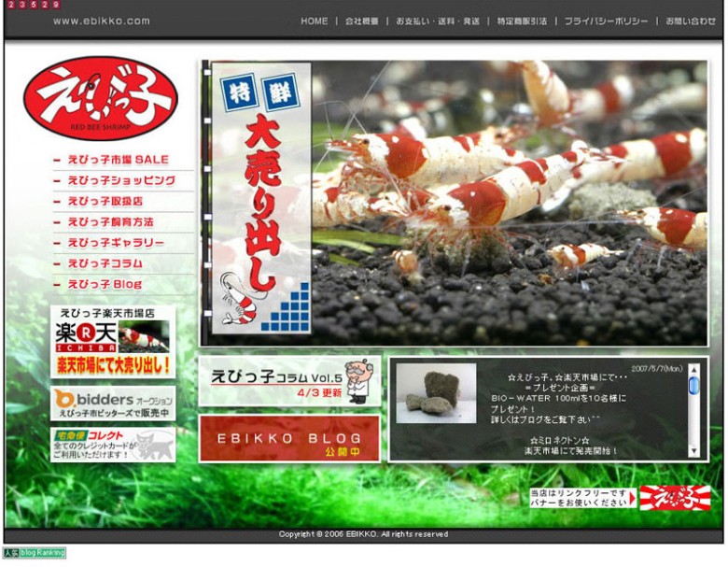Viewport: 728px width, 567px height.
Task: Open HOME in top navigation
Action: (314, 21)
